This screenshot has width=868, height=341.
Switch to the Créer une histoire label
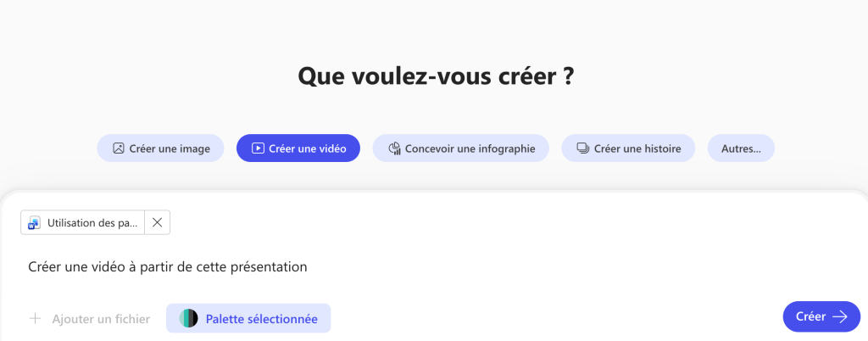click(x=637, y=148)
